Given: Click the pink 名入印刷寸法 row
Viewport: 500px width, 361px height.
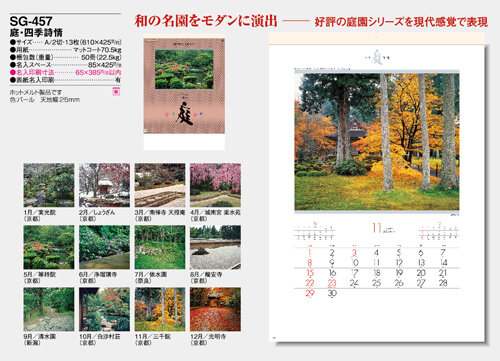Looking at the screenshot, I should coord(65,72).
